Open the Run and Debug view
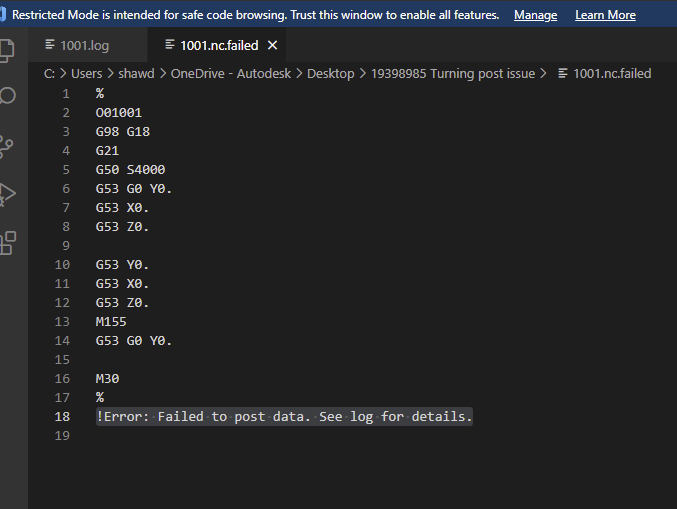 tap(7, 193)
